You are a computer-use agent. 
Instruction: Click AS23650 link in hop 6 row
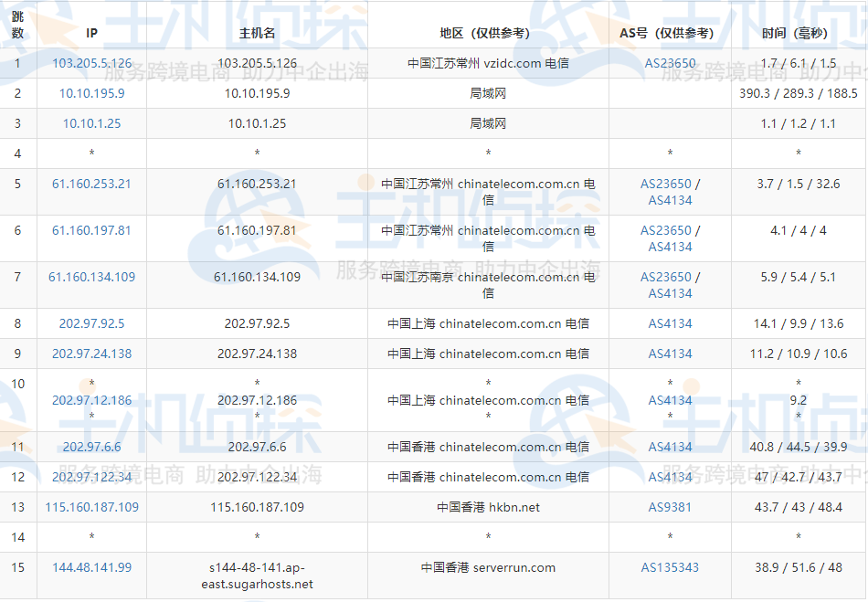(666, 230)
